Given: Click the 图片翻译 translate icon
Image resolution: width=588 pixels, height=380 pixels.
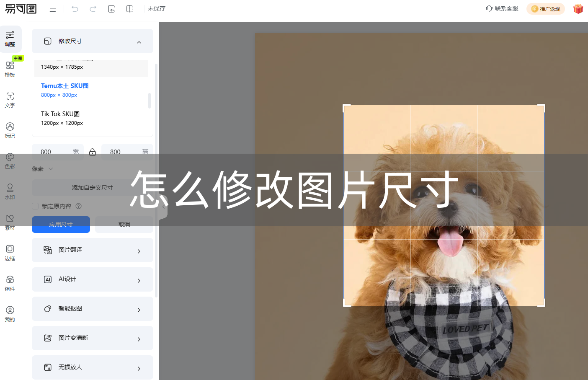Looking at the screenshot, I should [48, 250].
